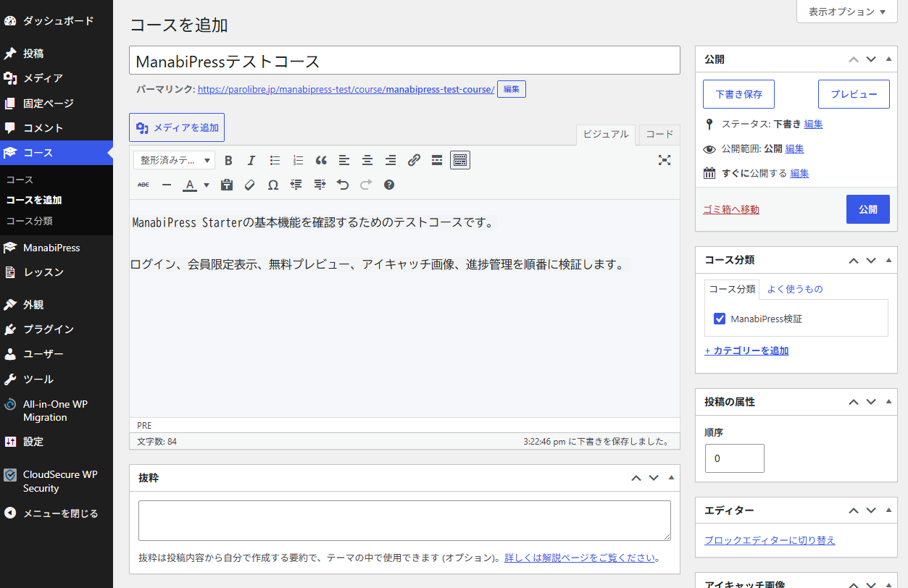Open メディア menu in the sidebar
The height and width of the screenshot is (588, 908).
point(57,78)
